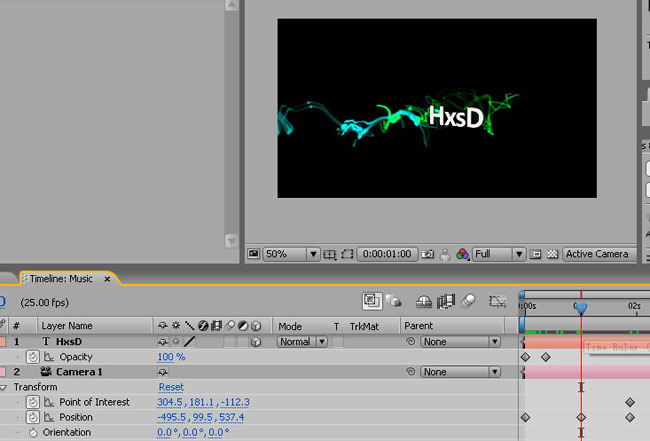This screenshot has height=441, width=650.
Task: Click the region of interest icon
Action: click(347, 254)
